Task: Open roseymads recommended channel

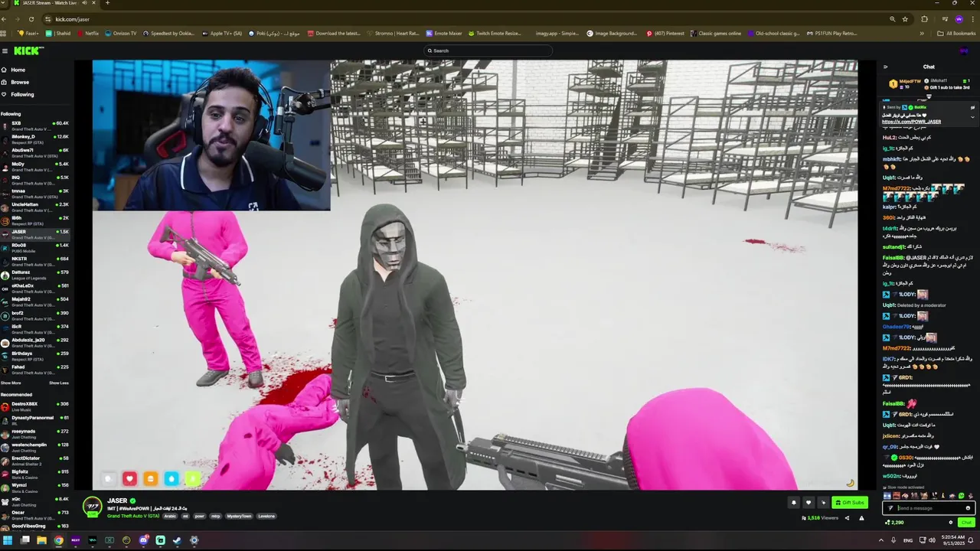Action: (x=36, y=433)
